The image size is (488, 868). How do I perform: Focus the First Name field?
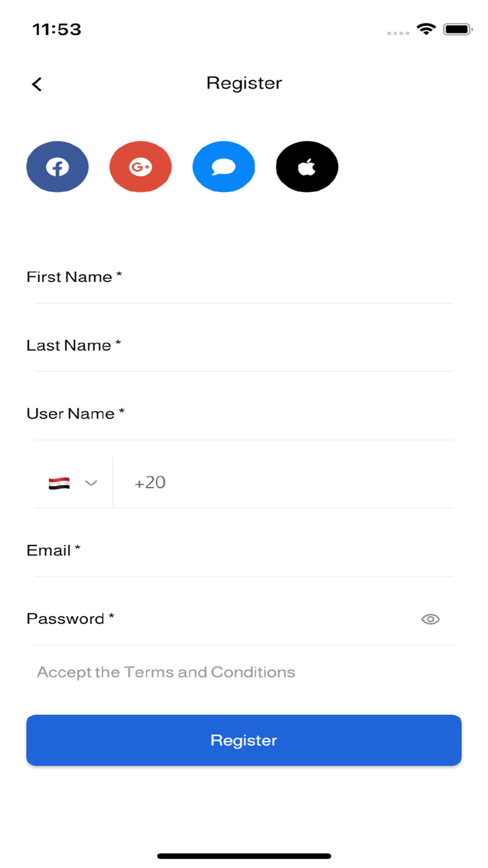(x=244, y=278)
